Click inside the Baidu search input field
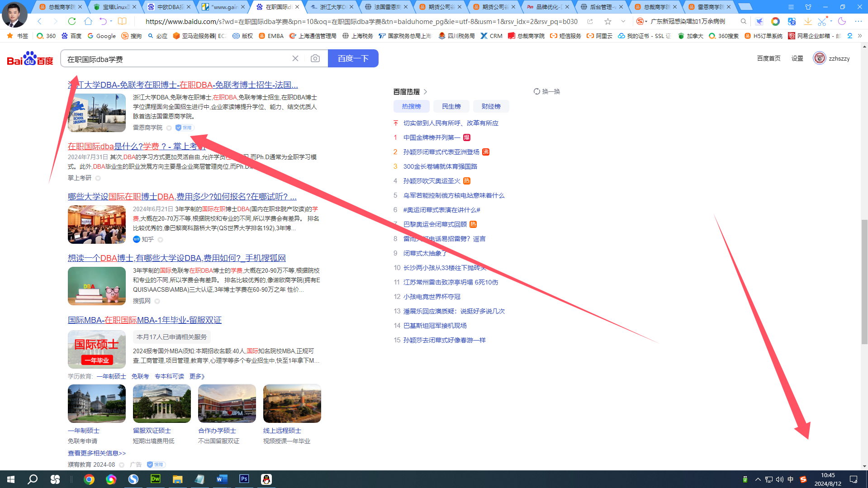 point(181,58)
